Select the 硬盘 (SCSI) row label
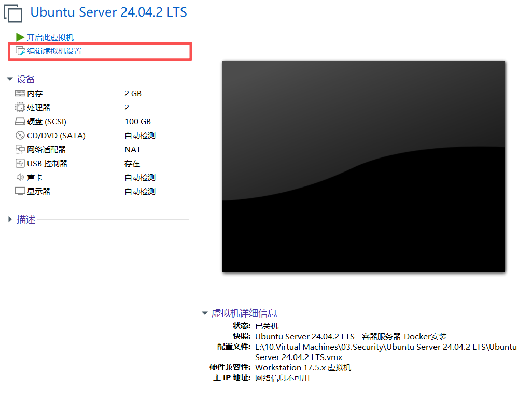 (x=47, y=121)
